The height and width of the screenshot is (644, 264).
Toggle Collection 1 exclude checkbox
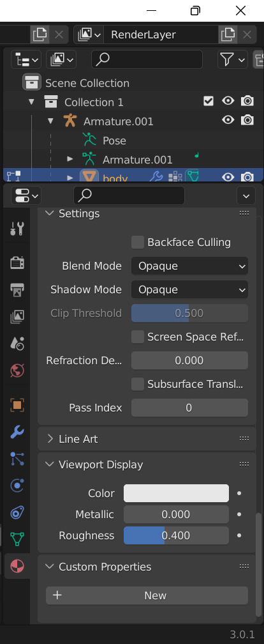tap(209, 101)
